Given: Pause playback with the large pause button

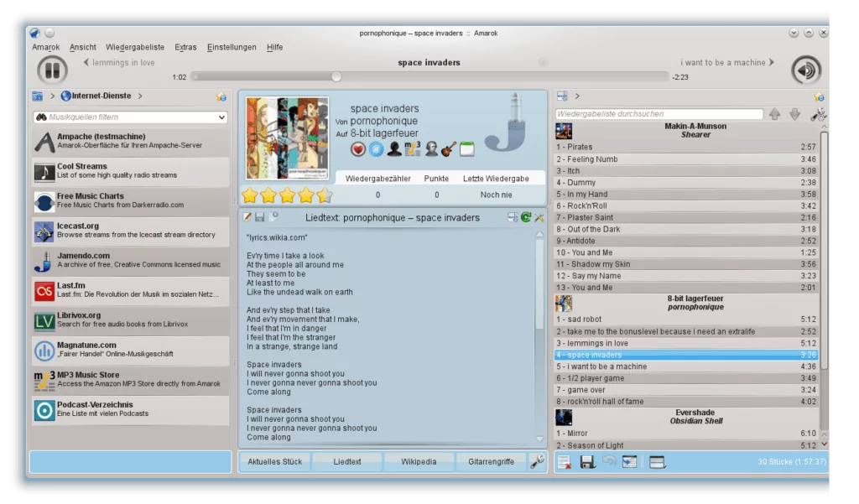Looking at the screenshot, I should [52, 70].
